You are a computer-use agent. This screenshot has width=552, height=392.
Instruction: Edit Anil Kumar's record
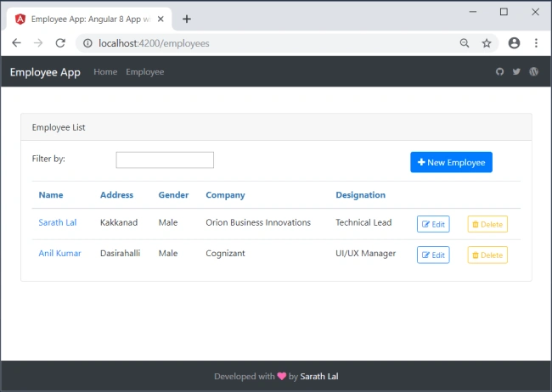click(433, 255)
